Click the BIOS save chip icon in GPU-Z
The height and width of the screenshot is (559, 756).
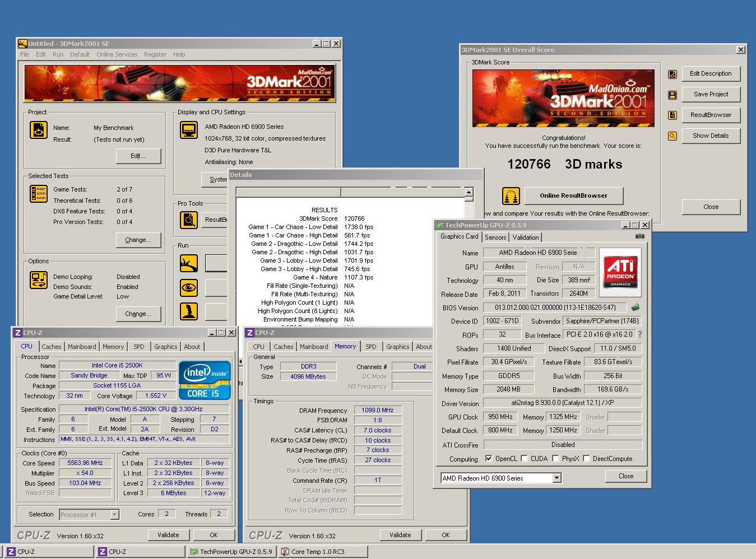(x=636, y=308)
